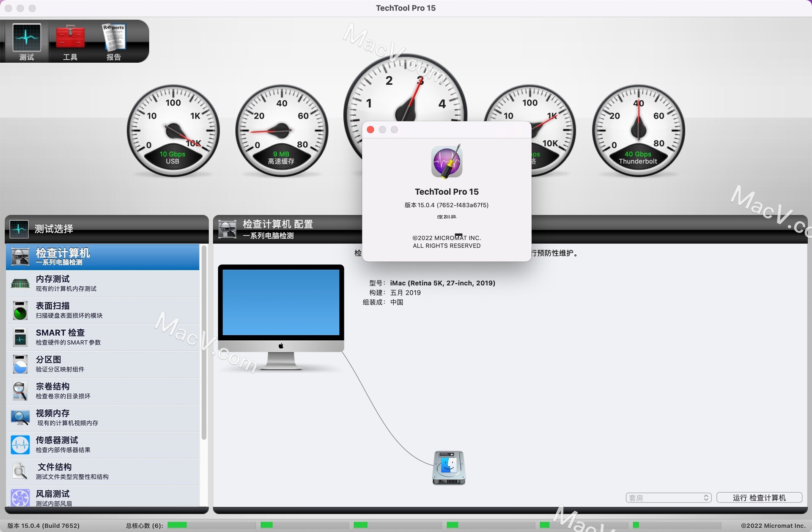
Task: Open the 套房 suite dropdown
Action: point(668,498)
